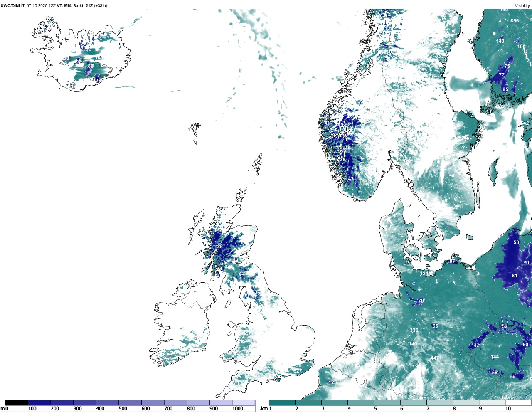Click the "856" value on the map
The height and width of the screenshot is (412, 532).
tap(515, 21)
